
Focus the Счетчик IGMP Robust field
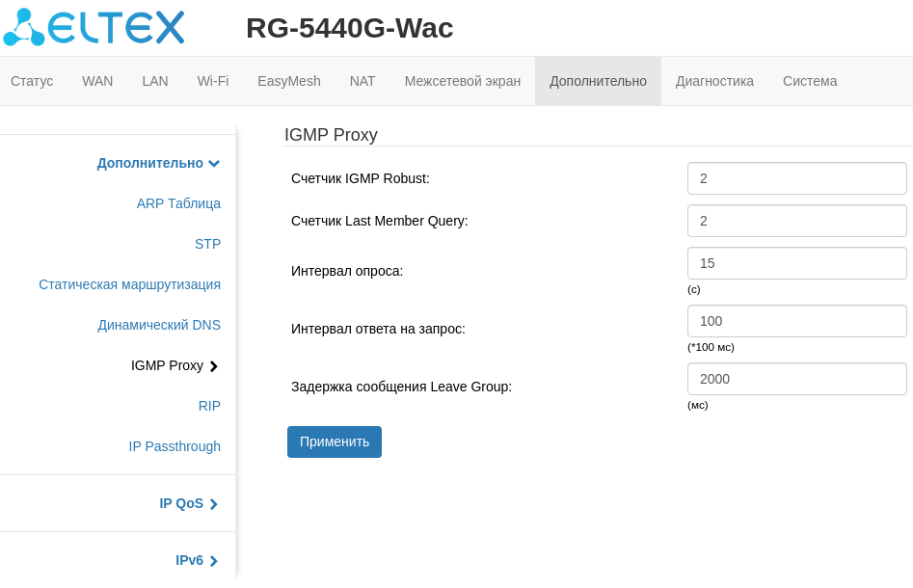click(x=796, y=178)
